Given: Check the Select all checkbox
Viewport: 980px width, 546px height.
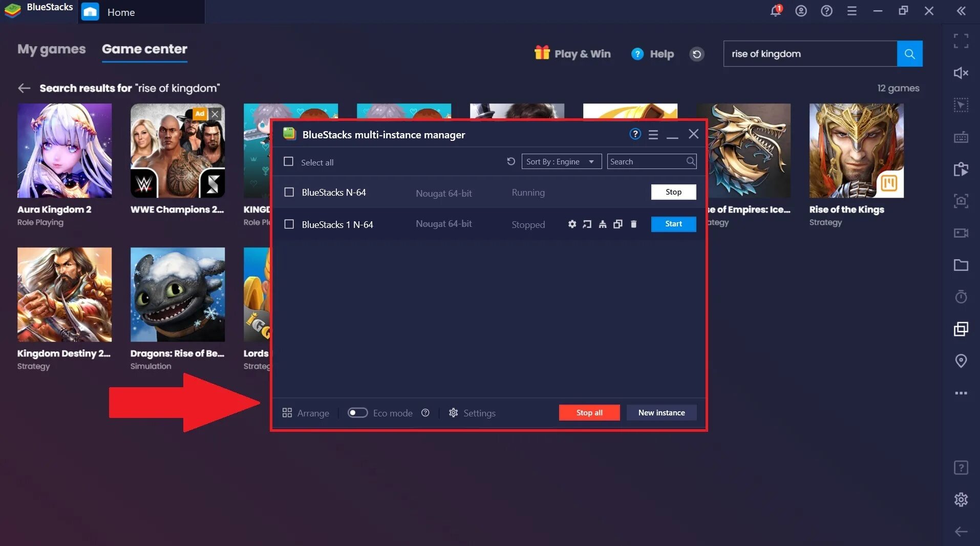Looking at the screenshot, I should (x=288, y=162).
